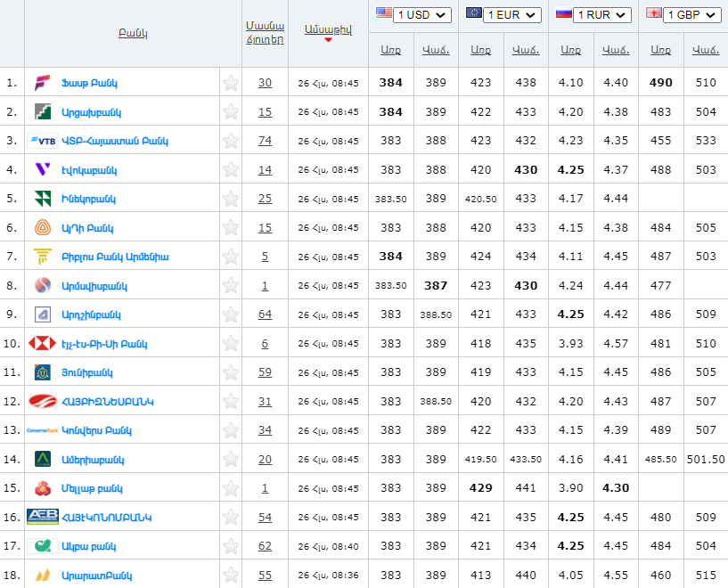Click the ID Bank orange logo in row 6
Screen dimensions: 728x588
point(43,227)
